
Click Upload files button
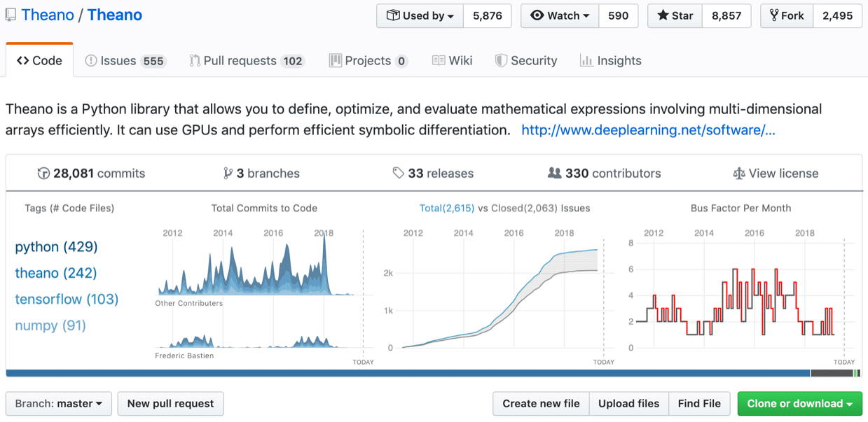(629, 404)
